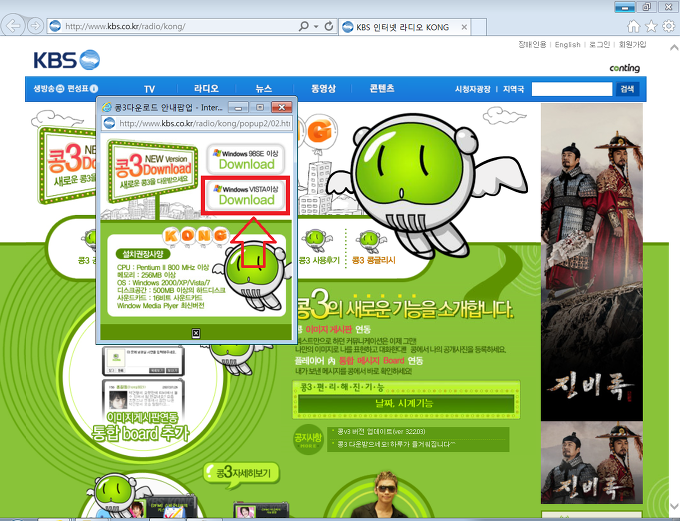The image size is (680, 521).
Task: Click the page scrollbar down arrow
Action: [x=674, y=506]
